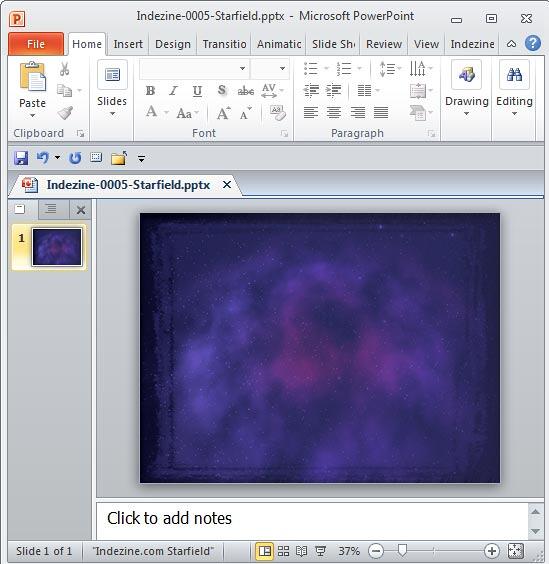Open Customize Quick Access Toolbar arrow
This screenshot has height=564, width=549.
141,158
